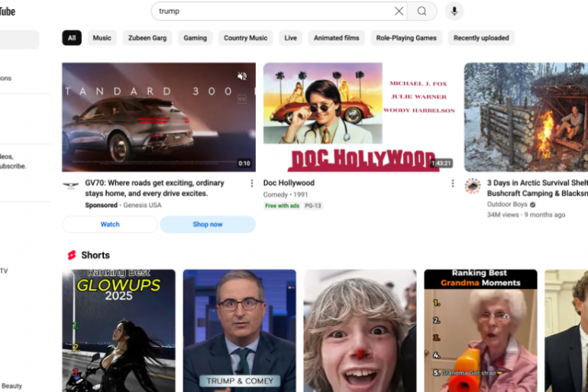Click '34M views • 9 months ago' text
This screenshot has width=588, height=392.
pyautogui.click(x=525, y=215)
